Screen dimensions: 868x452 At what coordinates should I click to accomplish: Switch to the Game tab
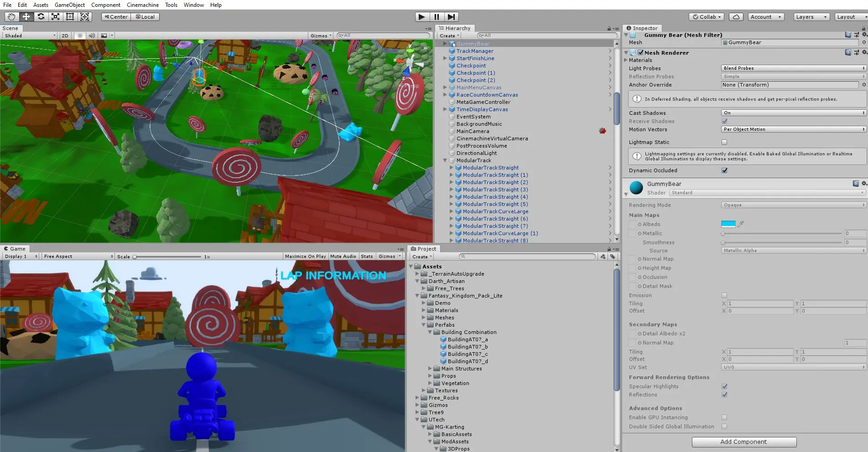16,248
